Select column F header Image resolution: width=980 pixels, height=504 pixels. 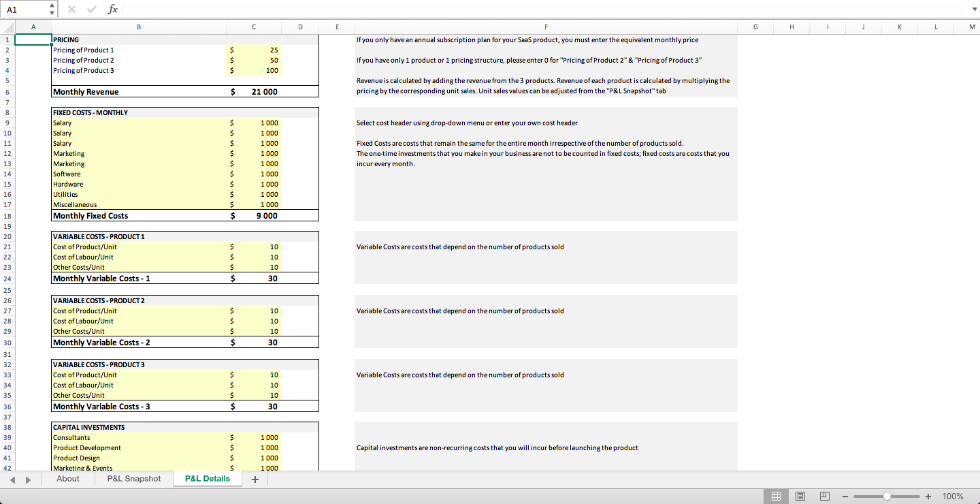[x=546, y=27]
